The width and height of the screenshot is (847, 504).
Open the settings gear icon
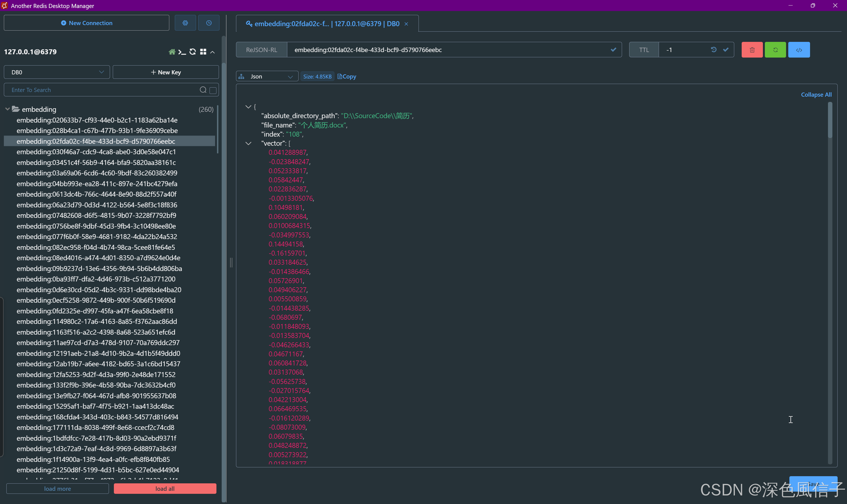(x=185, y=23)
